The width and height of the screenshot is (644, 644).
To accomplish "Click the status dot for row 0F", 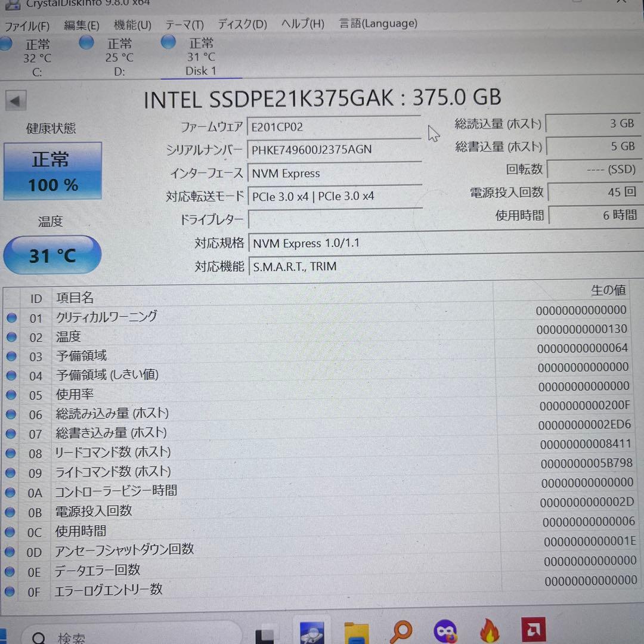I will tap(10, 592).
